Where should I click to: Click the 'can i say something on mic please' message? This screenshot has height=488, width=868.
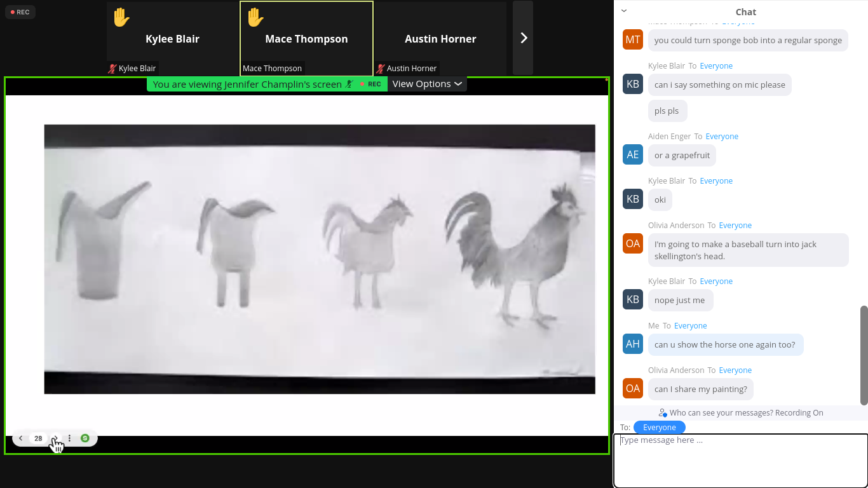coord(720,85)
